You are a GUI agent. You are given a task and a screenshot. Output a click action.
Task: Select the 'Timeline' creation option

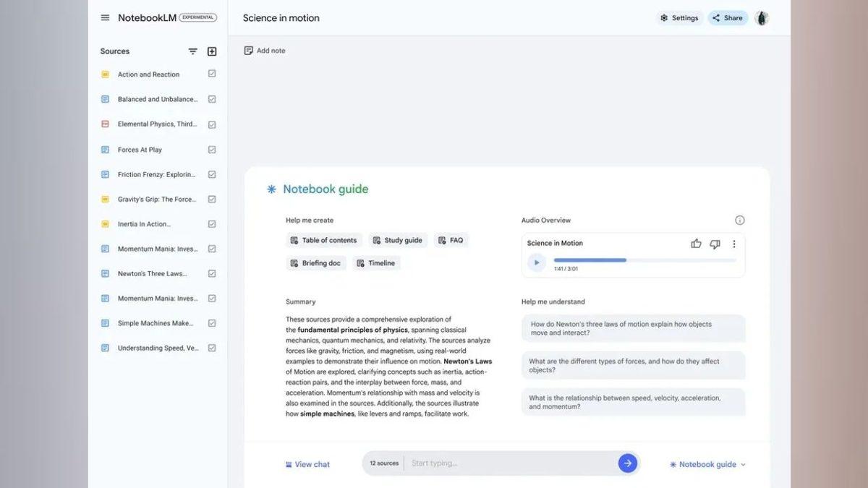click(x=376, y=262)
